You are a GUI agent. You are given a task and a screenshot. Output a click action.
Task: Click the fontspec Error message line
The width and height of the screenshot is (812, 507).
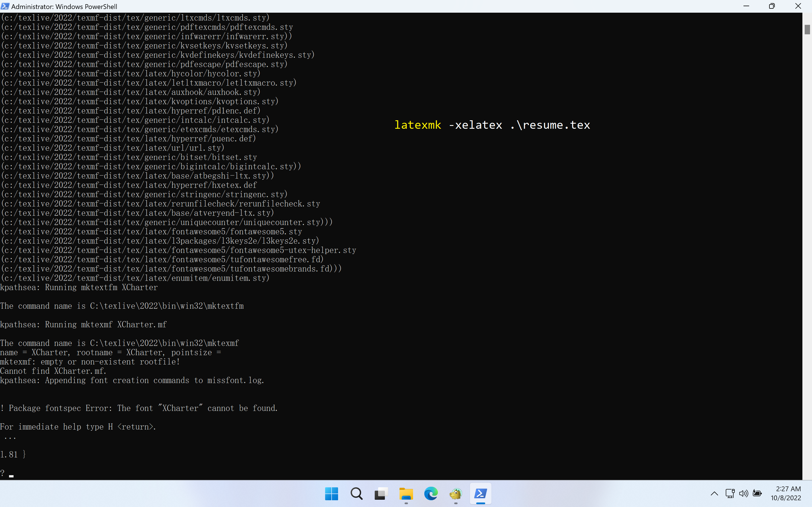pos(139,408)
